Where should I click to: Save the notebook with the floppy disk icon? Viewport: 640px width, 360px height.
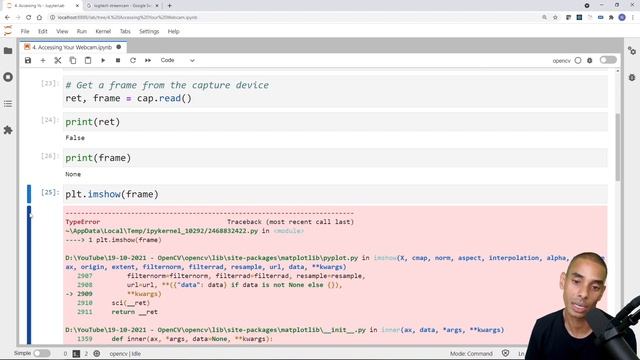click(x=28, y=60)
